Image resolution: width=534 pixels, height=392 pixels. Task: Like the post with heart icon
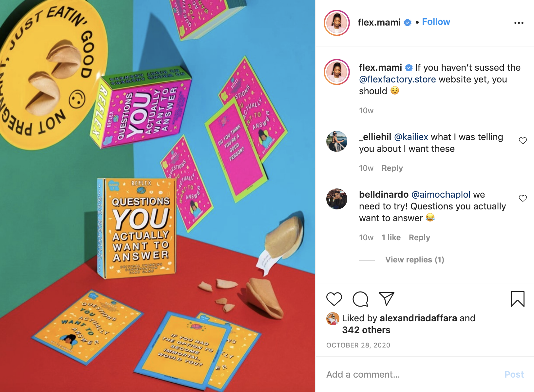click(x=334, y=299)
